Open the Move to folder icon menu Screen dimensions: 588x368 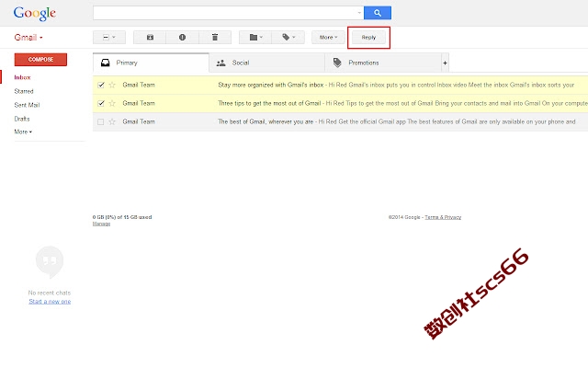tap(255, 37)
